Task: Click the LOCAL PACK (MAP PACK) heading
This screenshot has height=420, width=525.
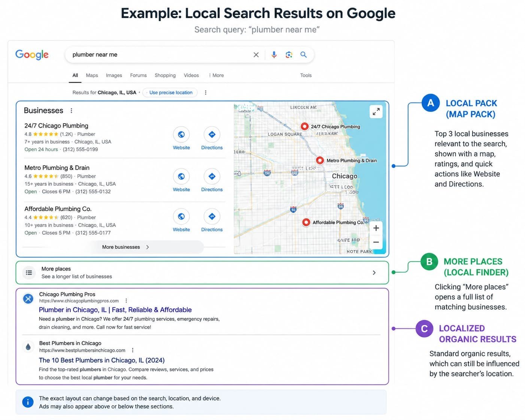Action: pos(471,109)
